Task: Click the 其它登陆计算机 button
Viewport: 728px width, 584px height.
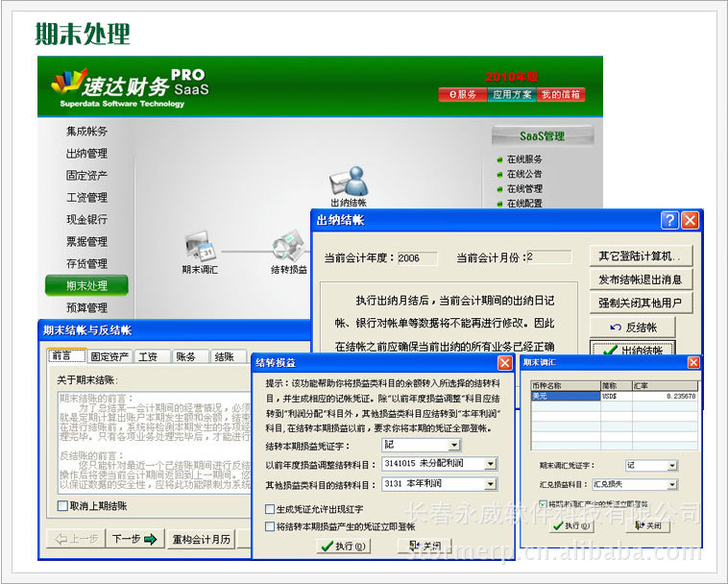Action: [642, 255]
